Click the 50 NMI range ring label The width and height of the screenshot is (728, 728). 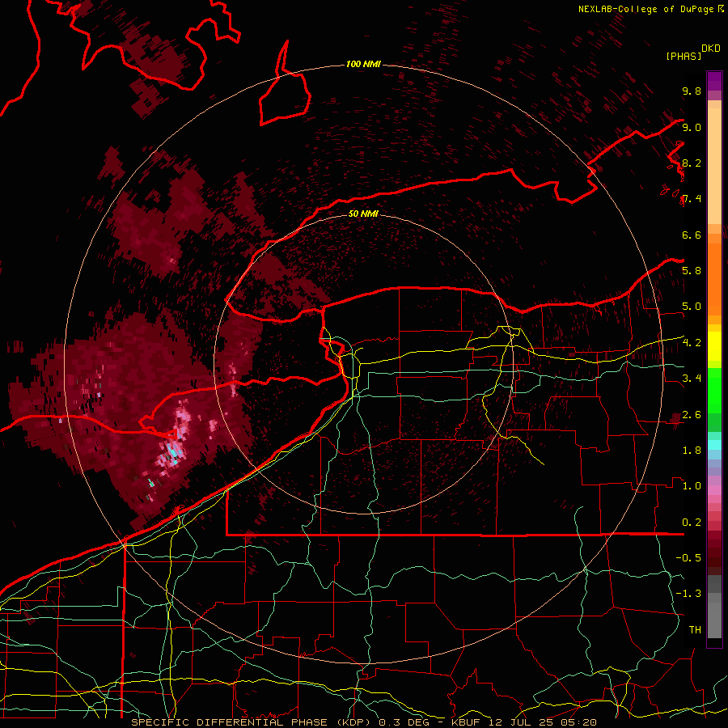[x=363, y=214]
